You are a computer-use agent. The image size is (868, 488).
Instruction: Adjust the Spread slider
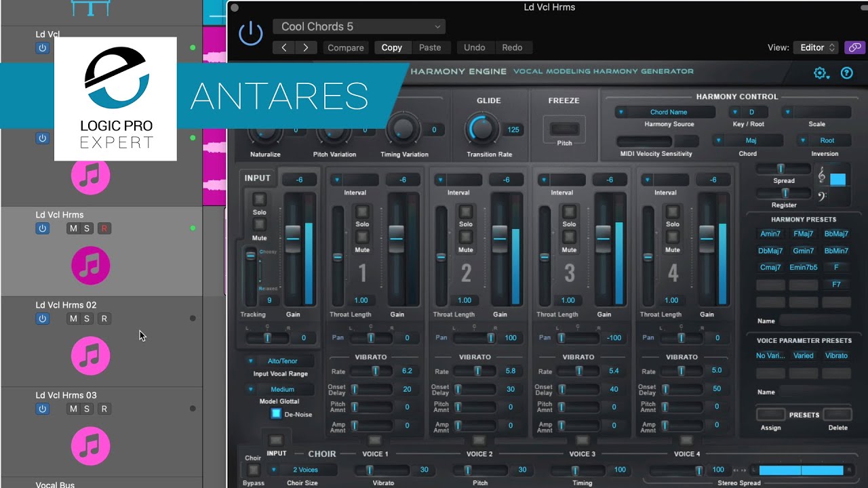pyautogui.click(x=784, y=168)
